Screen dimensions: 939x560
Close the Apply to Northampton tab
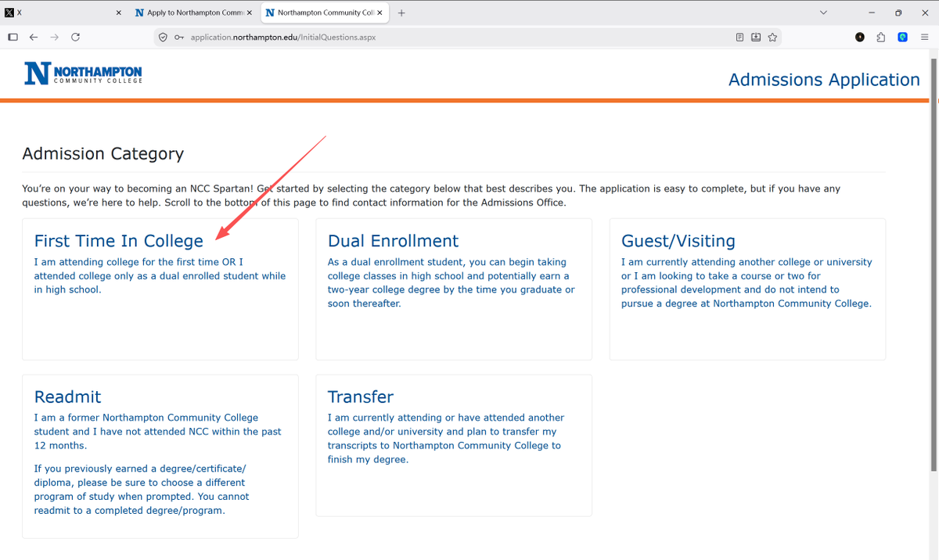point(249,13)
